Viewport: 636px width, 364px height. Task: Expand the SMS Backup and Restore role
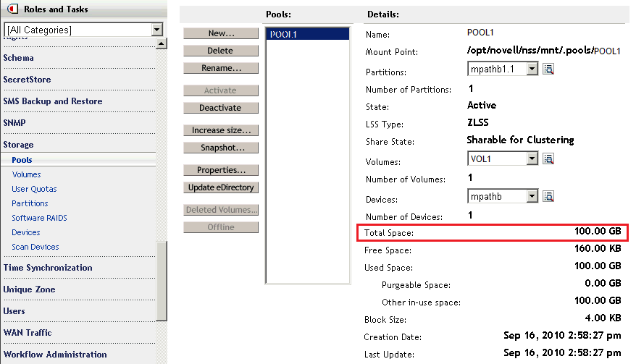coord(52,101)
